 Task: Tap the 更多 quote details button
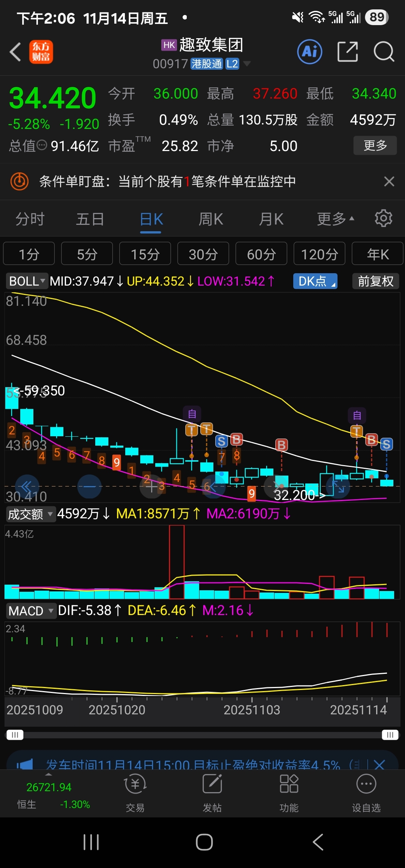click(375, 145)
